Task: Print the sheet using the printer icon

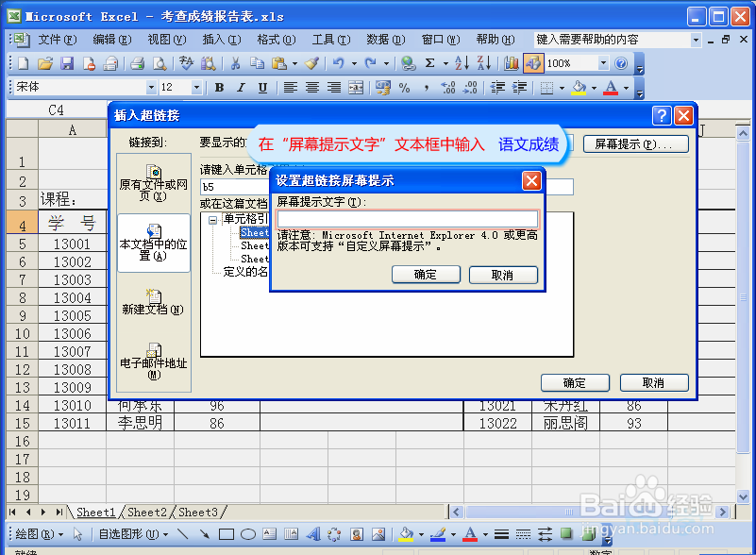Action: click(138, 63)
